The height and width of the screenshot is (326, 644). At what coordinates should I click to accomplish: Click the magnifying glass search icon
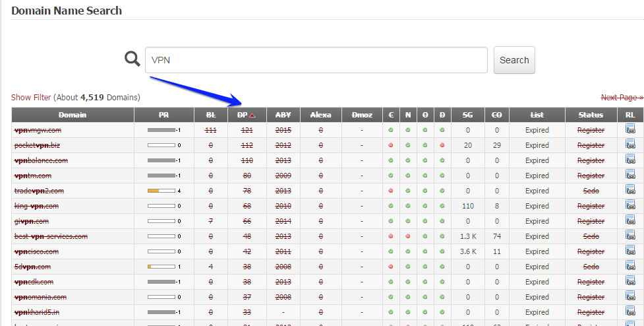tap(132, 59)
